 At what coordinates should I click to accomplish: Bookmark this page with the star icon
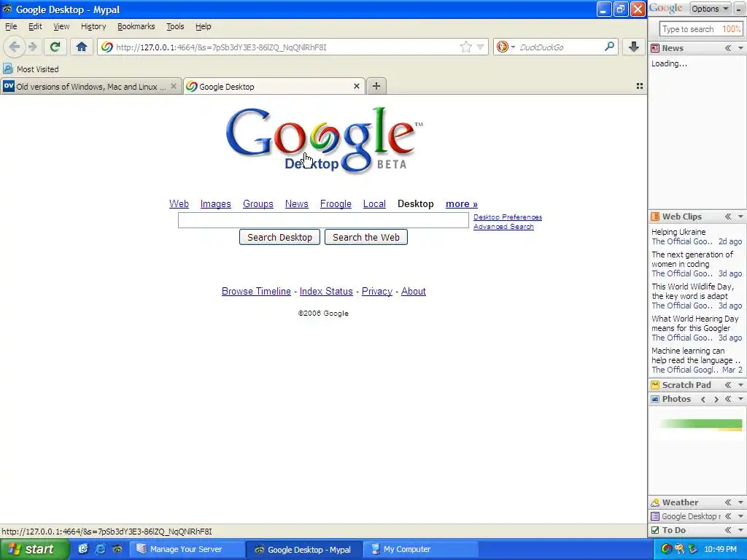[465, 47]
